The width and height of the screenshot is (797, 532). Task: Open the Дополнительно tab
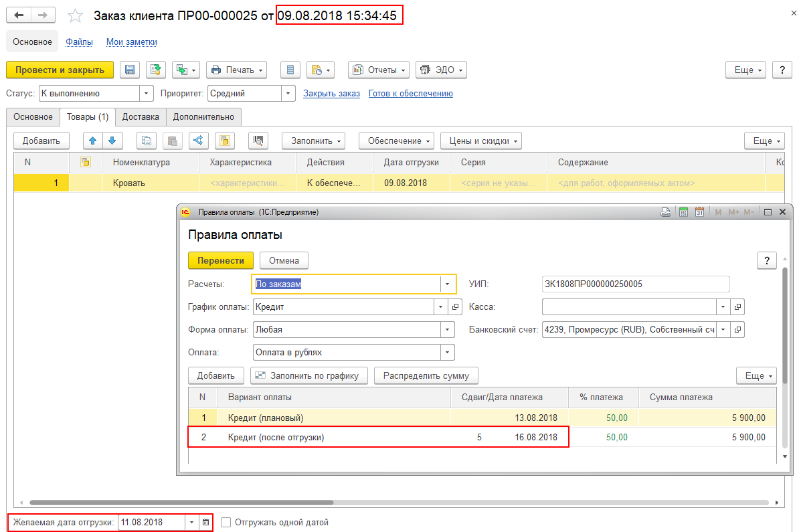pos(203,116)
